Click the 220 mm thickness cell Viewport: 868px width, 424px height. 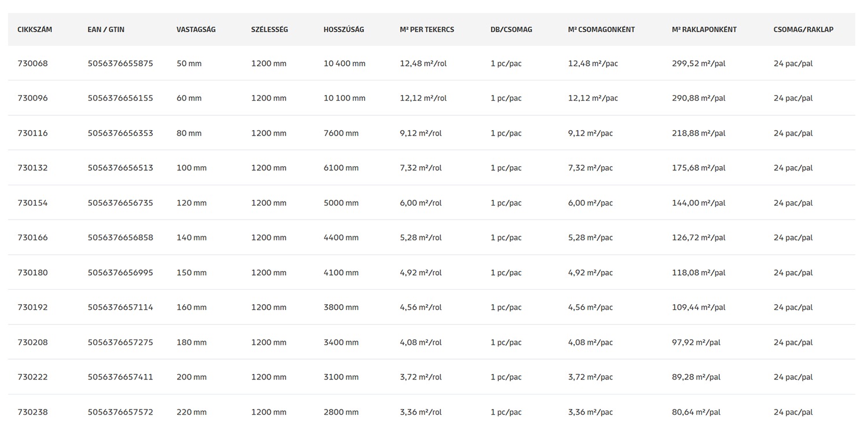192,412
